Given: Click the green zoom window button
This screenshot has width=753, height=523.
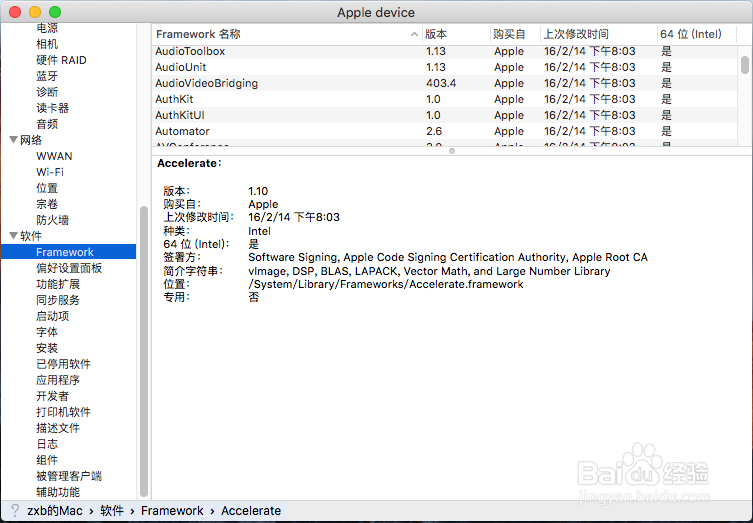Looking at the screenshot, I should pyautogui.click(x=55, y=12).
